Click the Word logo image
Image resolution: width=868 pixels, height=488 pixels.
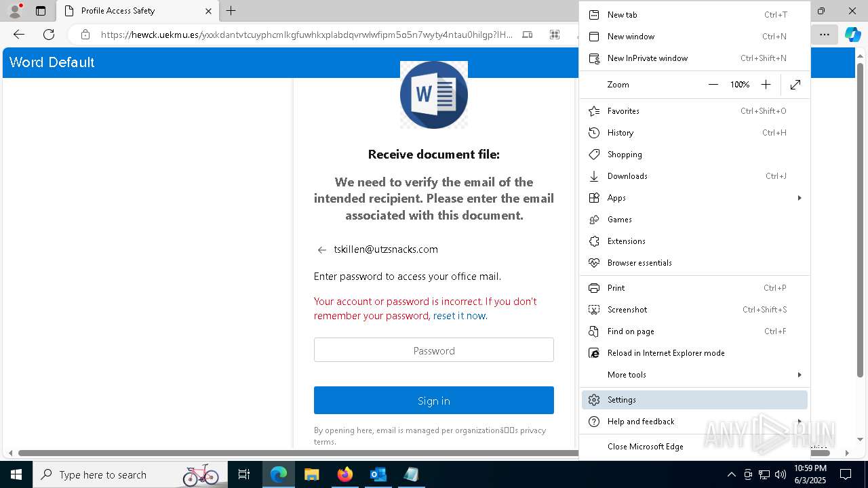[434, 95]
